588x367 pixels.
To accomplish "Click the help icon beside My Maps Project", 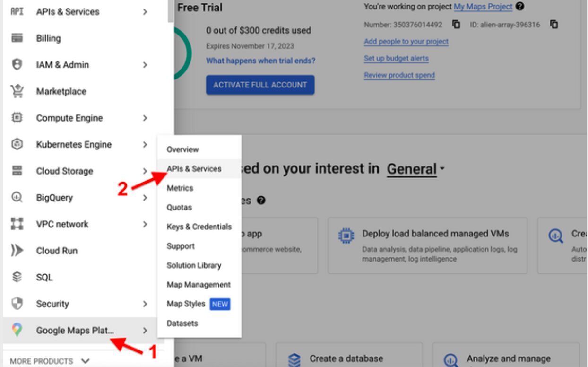I will pos(520,6).
